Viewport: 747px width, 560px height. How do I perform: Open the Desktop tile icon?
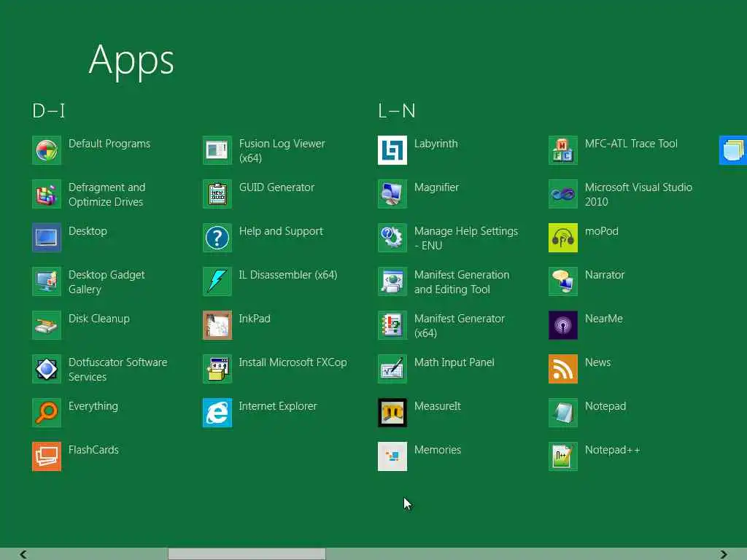tap(47, 238)
